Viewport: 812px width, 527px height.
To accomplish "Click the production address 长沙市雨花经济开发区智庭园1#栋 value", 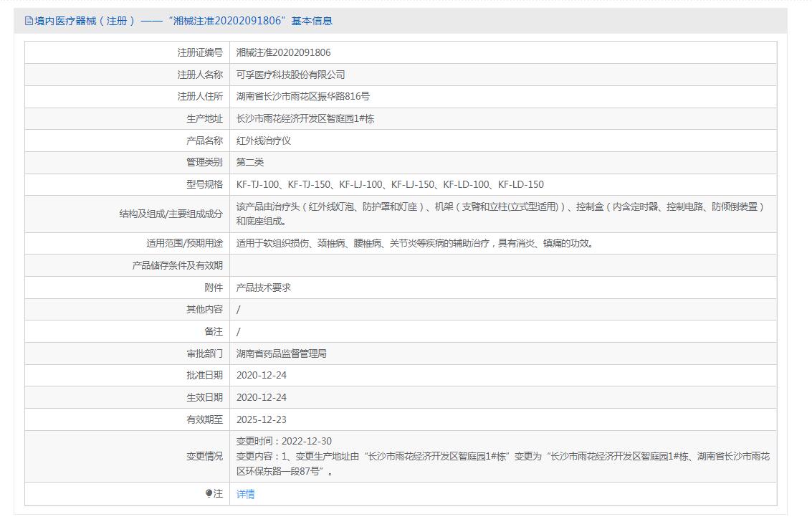I will click(x=305, y=119).
